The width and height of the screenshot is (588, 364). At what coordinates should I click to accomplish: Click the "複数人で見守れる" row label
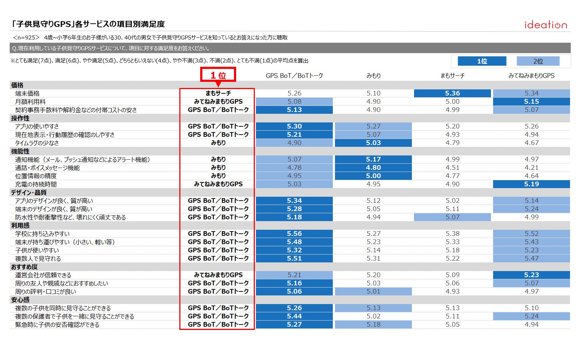point(38,258)
